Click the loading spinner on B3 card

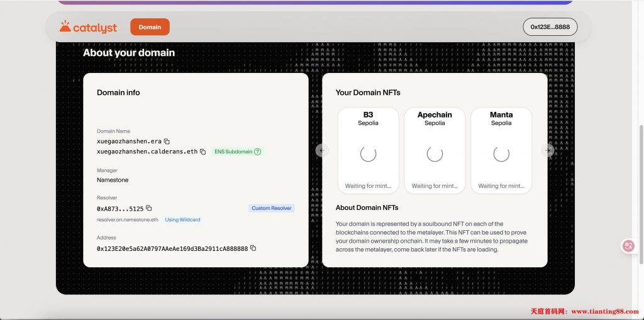[x=368, y=154]
